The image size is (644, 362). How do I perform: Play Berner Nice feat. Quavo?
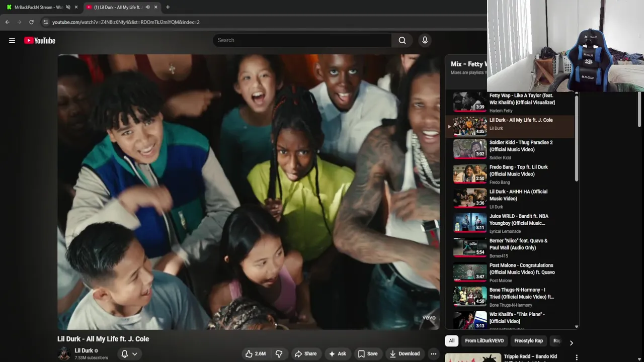[510, 248]
